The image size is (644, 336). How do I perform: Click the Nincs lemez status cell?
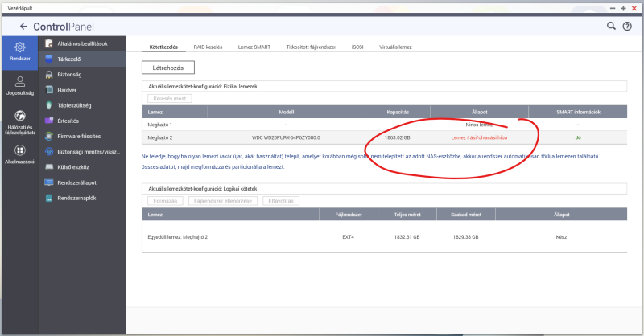click(479, 125)
